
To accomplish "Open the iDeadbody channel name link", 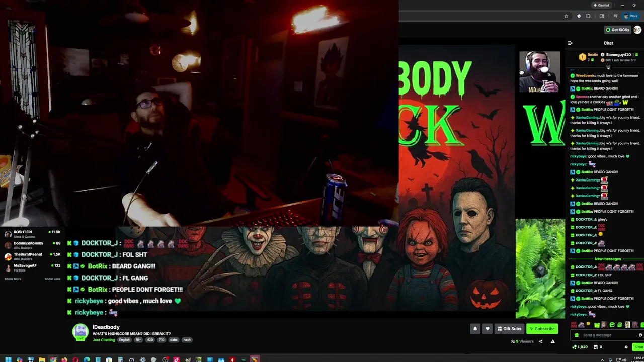I will pos(106,327).
